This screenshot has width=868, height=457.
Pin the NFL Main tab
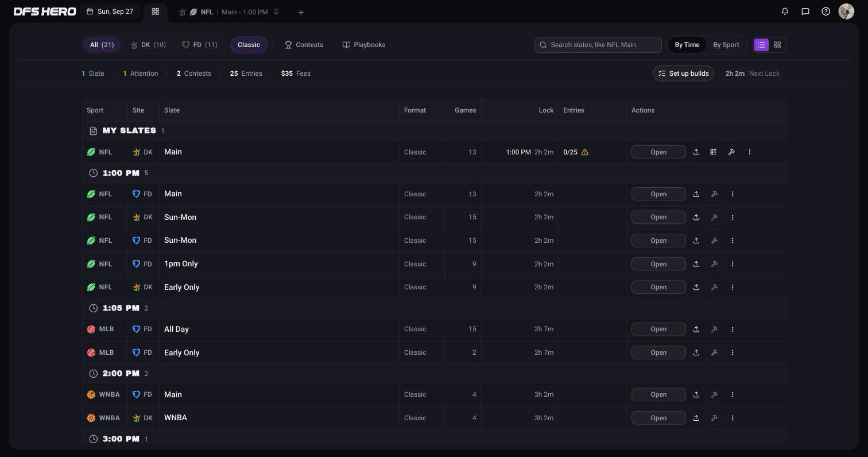[276, 11]
